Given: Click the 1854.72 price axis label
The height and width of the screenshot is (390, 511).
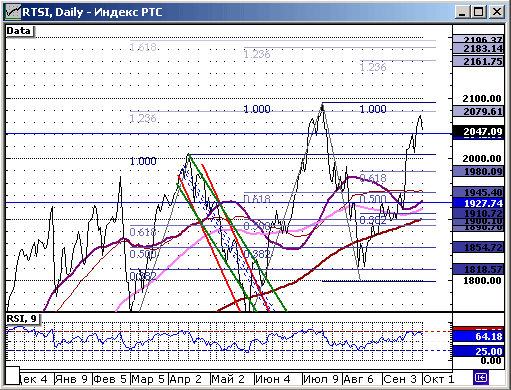Looking at the screenshot, I should 478,248.
